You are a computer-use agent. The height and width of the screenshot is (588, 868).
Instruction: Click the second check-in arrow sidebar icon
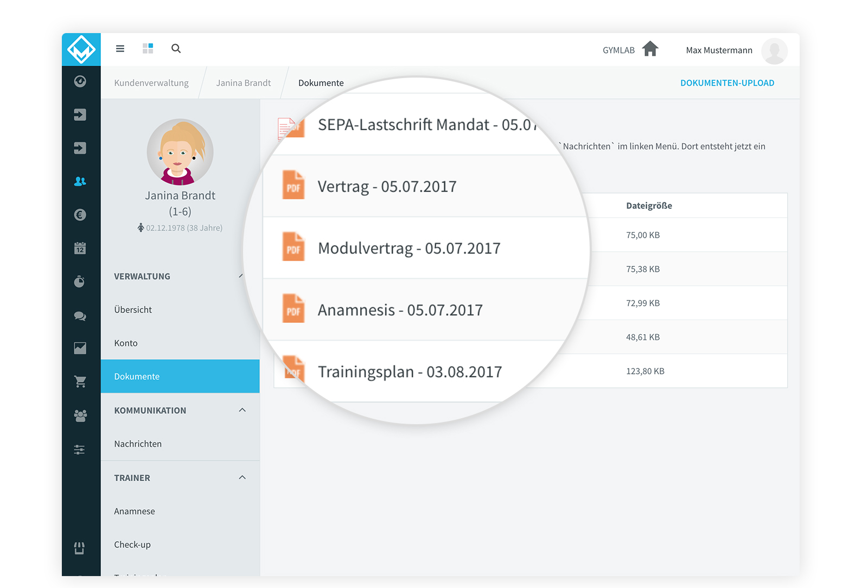pyautogui.click(x=80, y=148)
